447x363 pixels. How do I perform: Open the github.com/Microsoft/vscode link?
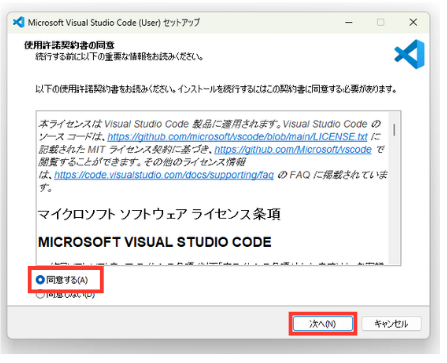point(293,149)
